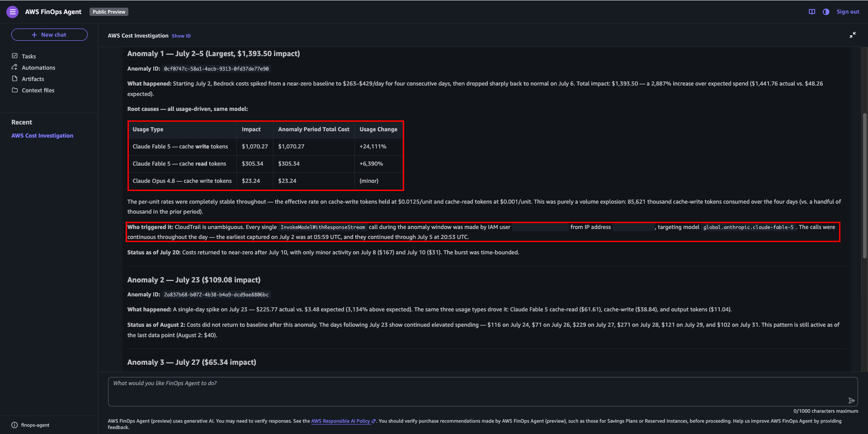Click the Anomaly Period Total Cost header

point(314,129)
